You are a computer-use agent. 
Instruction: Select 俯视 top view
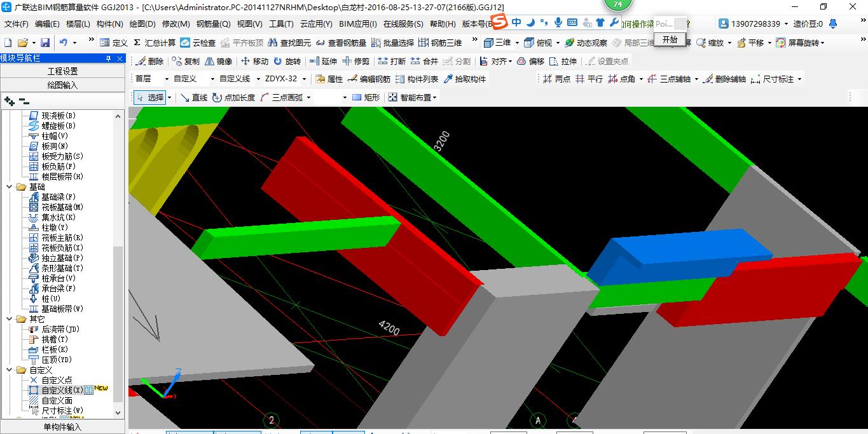pos(539,43)
